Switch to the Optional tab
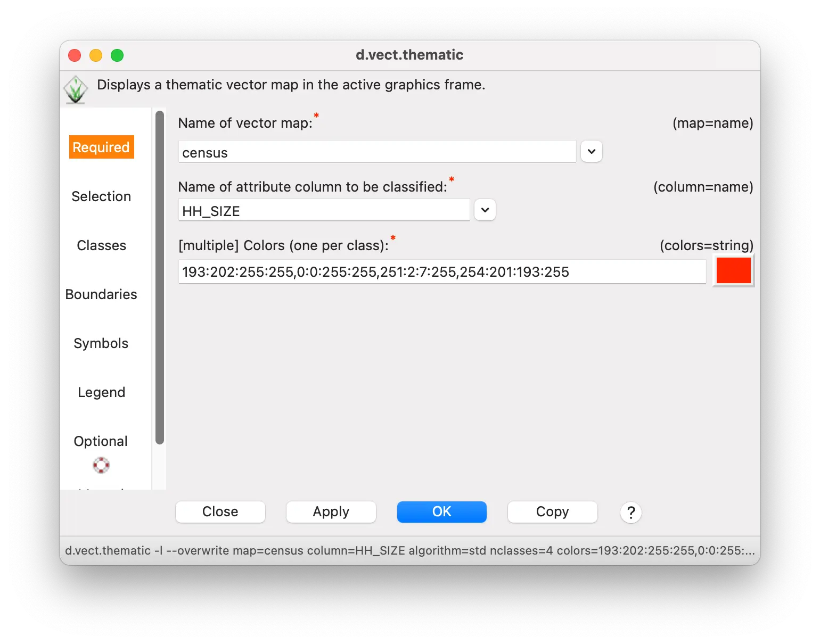820x644 pixels. tap(101, 441)
